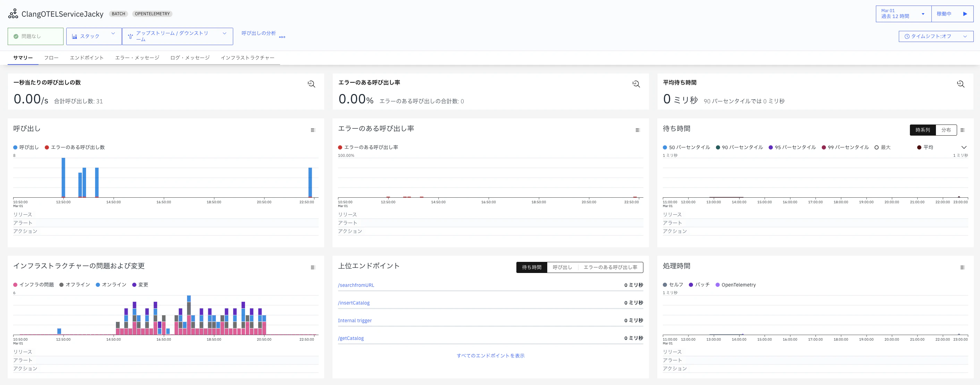Select エラーのある呼び出し率 in top endpoints
980x385 pixels.
point(610,267)
